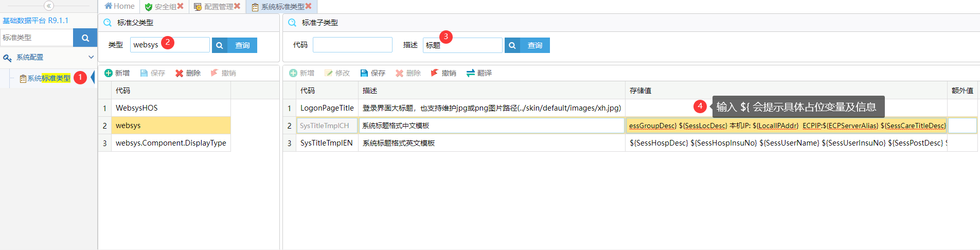
Task: Click 标准子类型 panel search icon
Action: [292, 23]
